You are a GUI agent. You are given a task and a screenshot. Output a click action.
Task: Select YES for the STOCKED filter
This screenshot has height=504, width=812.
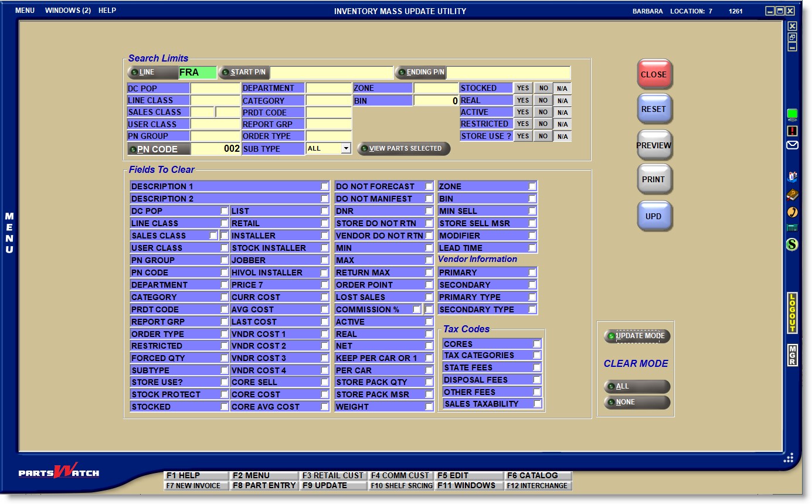point(523,88)
